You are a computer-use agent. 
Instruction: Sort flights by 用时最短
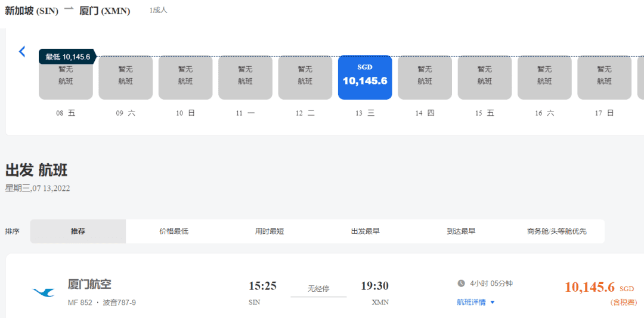coord(270,231)
